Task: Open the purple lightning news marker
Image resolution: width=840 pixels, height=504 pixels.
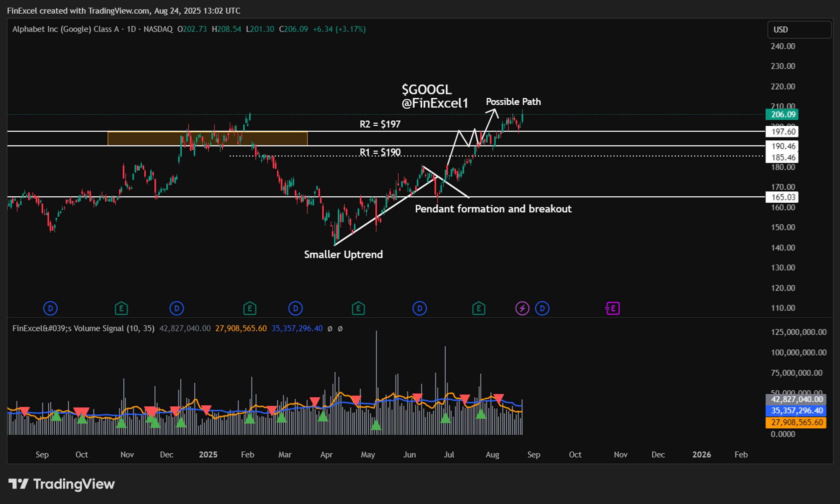Action: point(522,308)
